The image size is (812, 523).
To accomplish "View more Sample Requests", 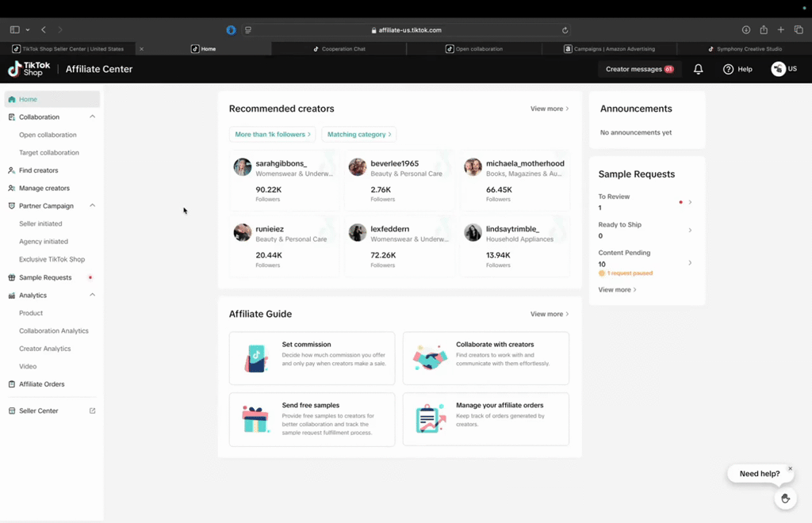I will (x=617, y=290).
